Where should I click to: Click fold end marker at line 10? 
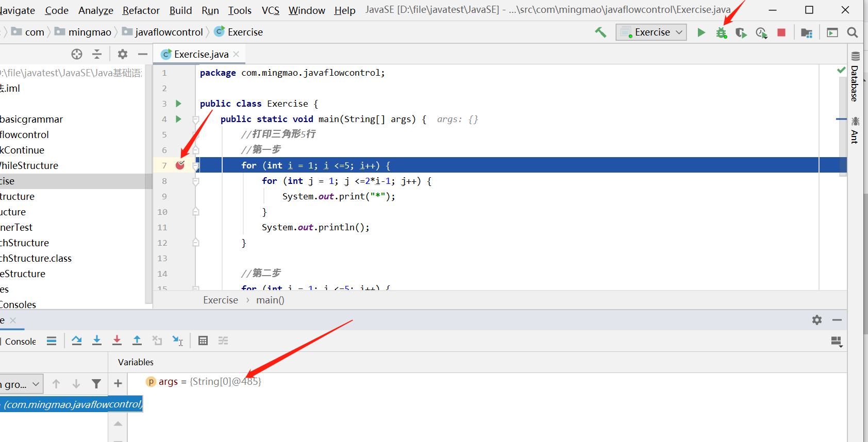click(196, 212)
